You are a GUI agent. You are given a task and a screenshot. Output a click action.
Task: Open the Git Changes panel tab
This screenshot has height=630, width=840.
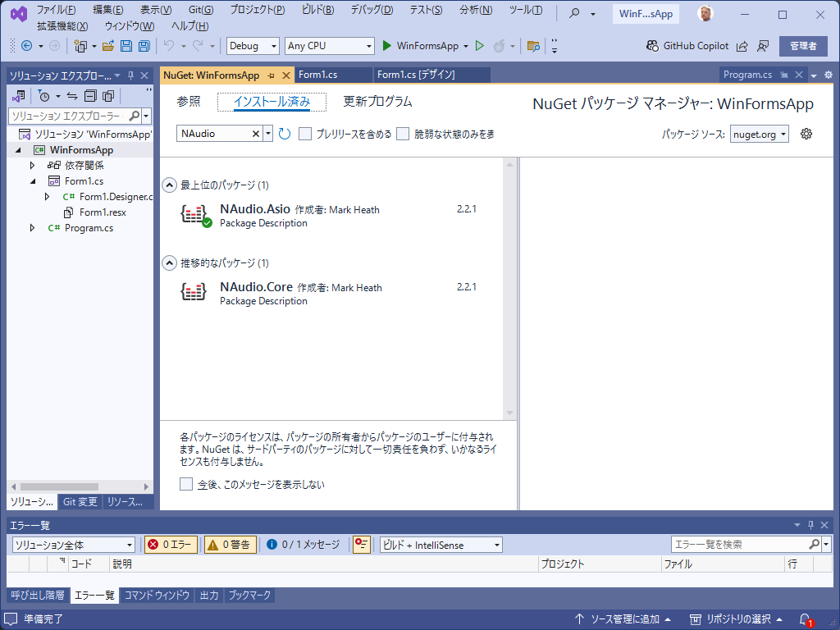click(80, 502)
